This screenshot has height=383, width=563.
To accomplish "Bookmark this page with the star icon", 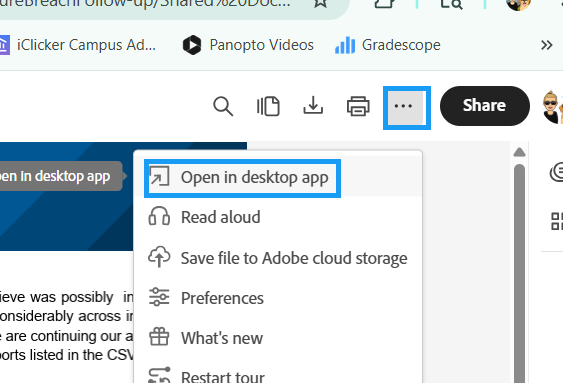I will point(320,3).
